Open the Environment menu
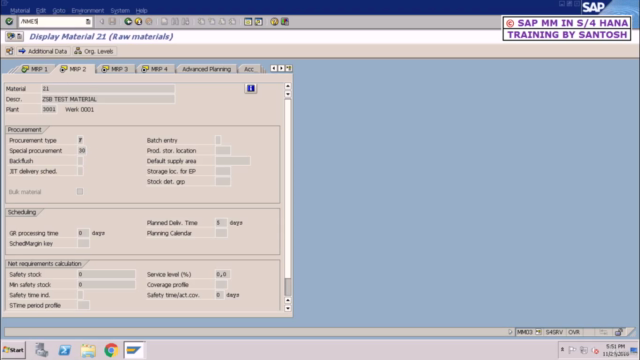Screen dimensions: 640x360 coord(88,11)
